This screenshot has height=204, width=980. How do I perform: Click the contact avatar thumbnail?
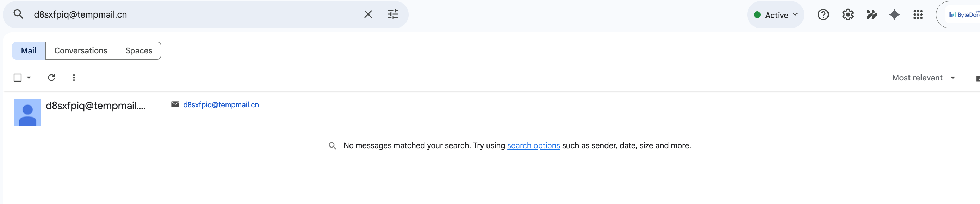[x=27, y=113]
